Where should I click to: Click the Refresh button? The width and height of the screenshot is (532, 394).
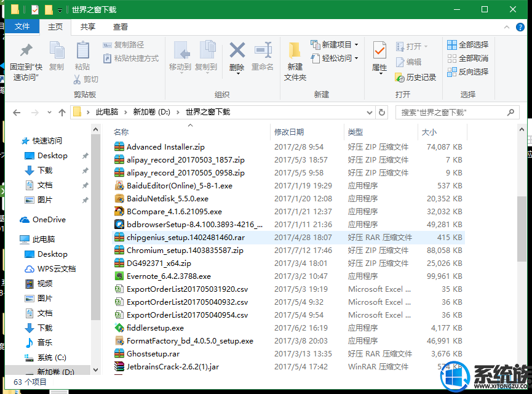click(382, 113)
